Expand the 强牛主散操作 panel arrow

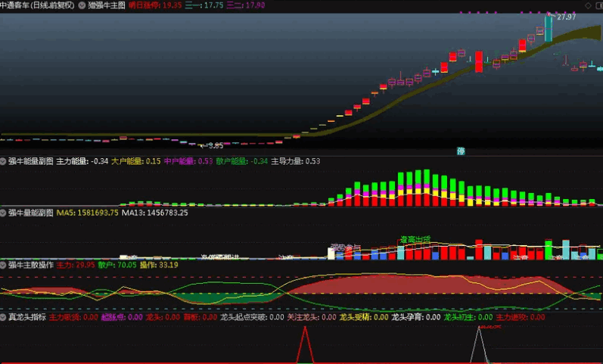pyautogui.click(x=3, y=265)
